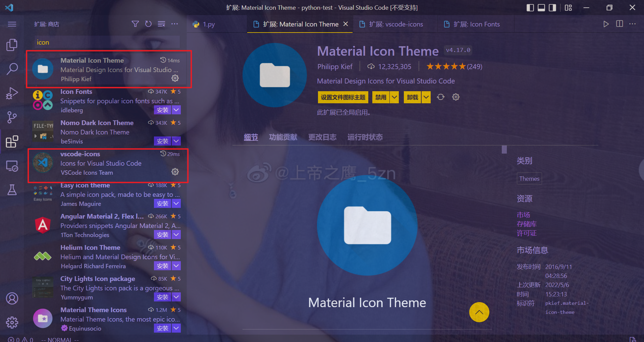Viewport: 644px width, 342px height.
Task: Open manage gear for vscode-icons row
Action: click(x=175, y=172)
